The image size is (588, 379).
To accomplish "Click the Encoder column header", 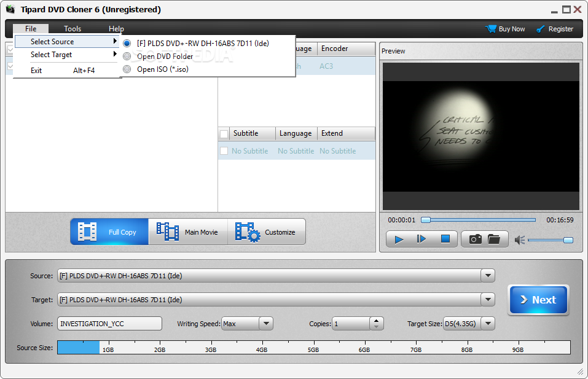I will [346, 49].
